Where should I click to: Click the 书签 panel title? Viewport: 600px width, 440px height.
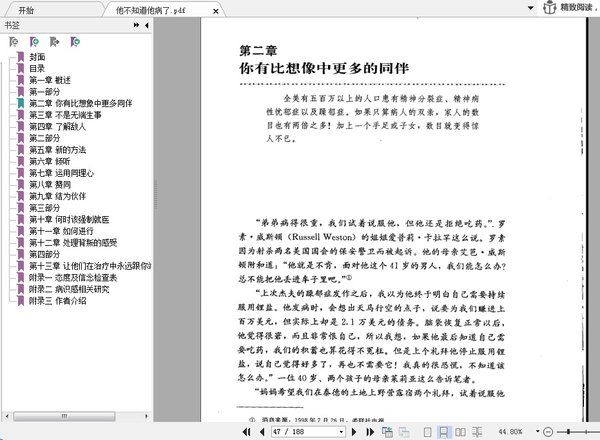(x=12, y=25)
